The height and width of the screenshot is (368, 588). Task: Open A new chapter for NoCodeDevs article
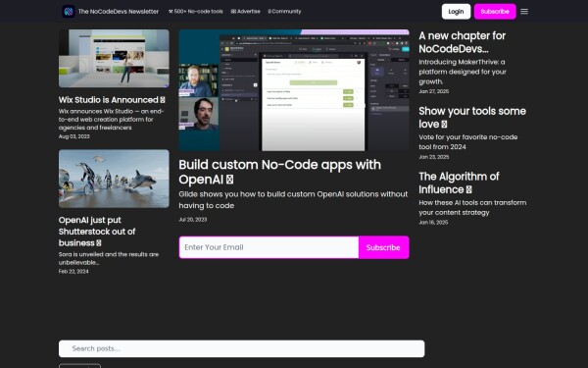coord(462,42)
